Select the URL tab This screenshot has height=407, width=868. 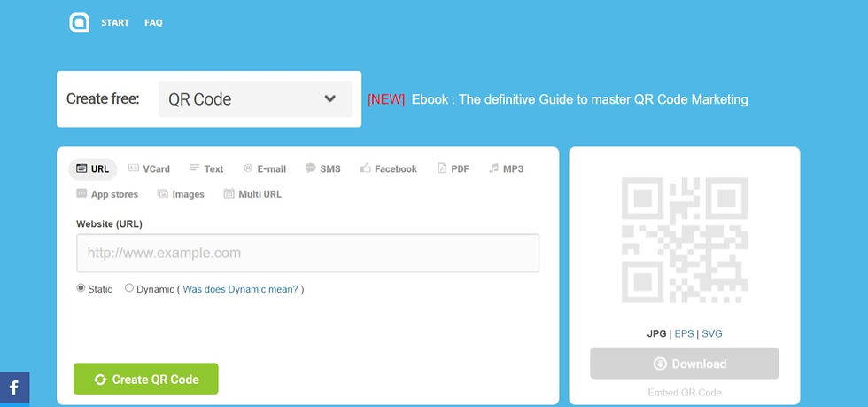tap(93, 169)
